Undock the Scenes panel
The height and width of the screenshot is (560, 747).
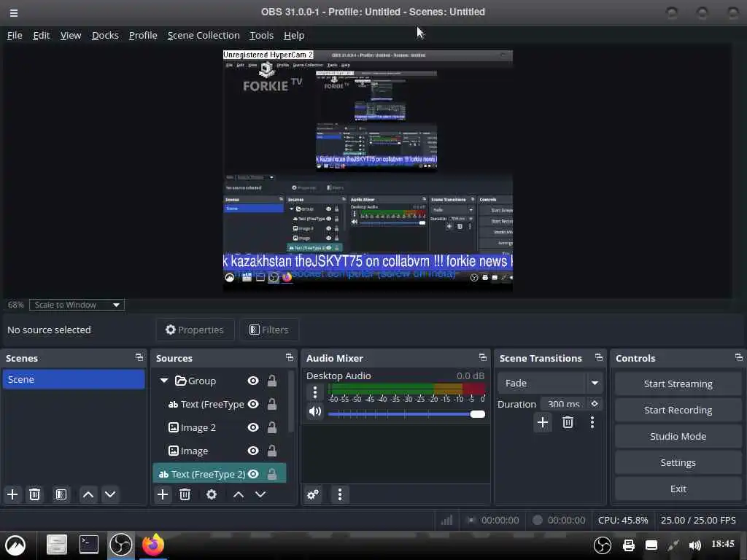coord(139,357)
